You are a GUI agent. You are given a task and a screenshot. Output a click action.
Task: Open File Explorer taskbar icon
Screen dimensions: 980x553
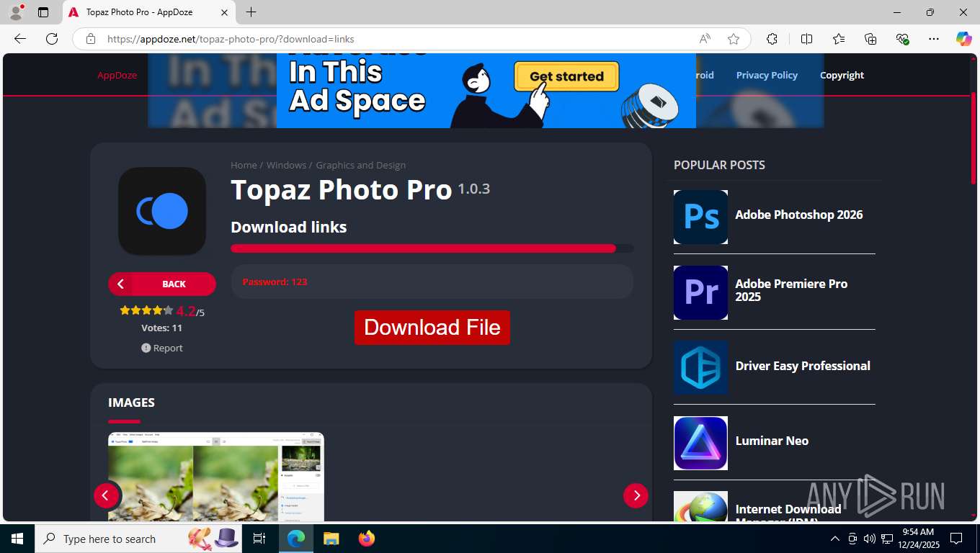331,539
